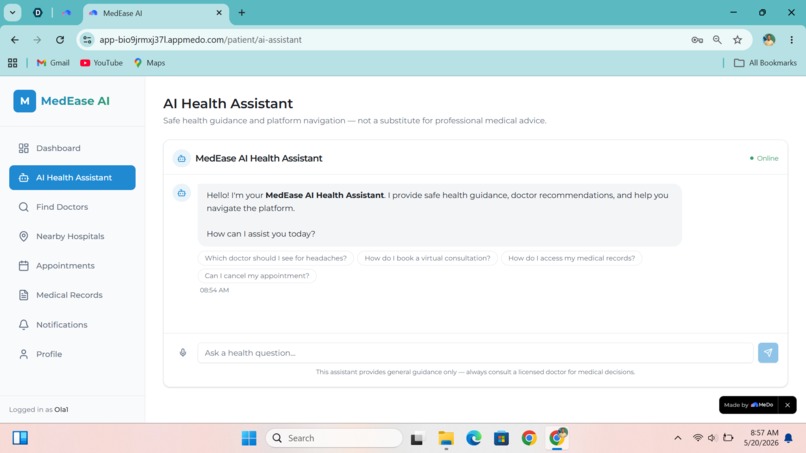Switch to the MedEase AI tab
The height and width of the screenshot is (453, 806).
coord(156,13)
